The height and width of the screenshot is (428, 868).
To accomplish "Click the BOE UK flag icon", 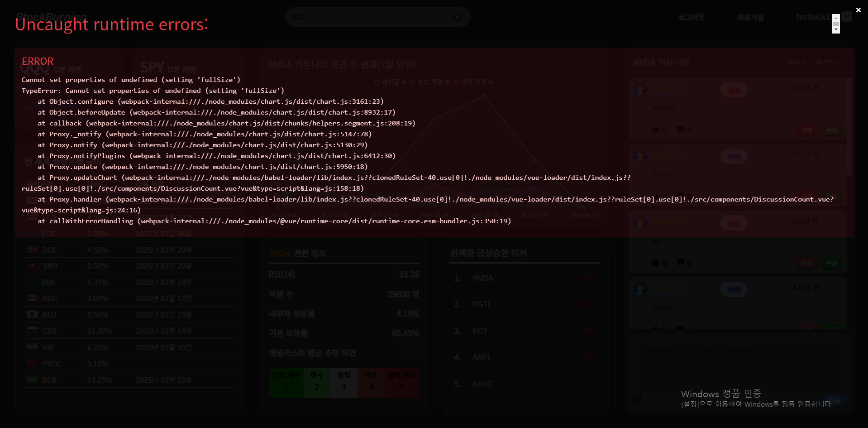I will pyautogui.click(x=32, y=250).
